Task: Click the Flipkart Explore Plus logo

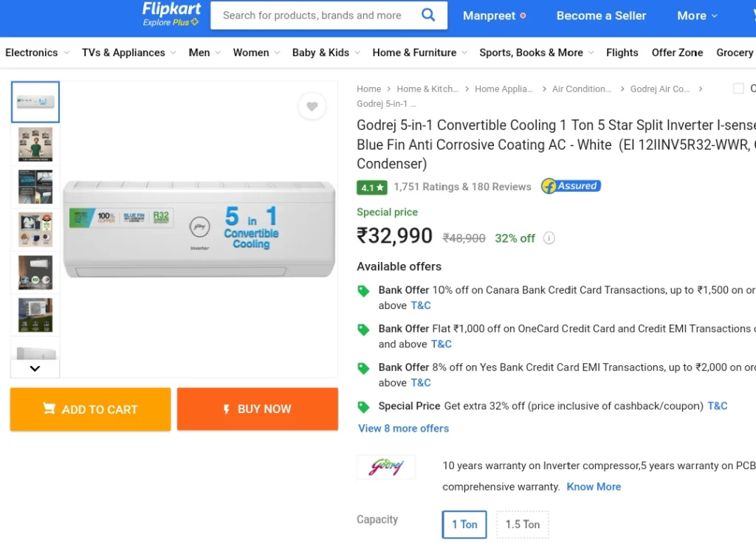Action: pos(171,15)
